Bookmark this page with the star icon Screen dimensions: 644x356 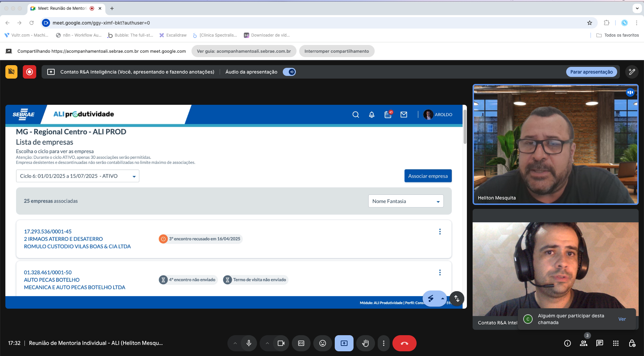pos(590,23)
